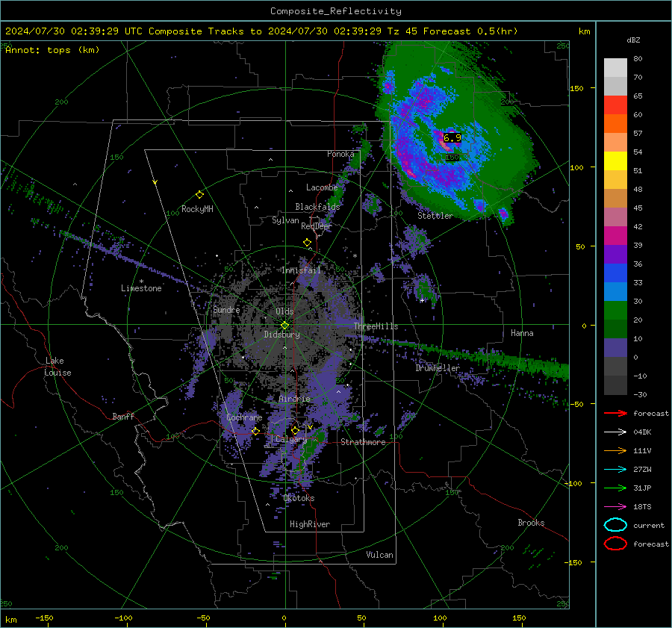Viewport: 672px width, 628px height.
Task: Click the red forecast ellipse icon
Action: pos(615,544)
